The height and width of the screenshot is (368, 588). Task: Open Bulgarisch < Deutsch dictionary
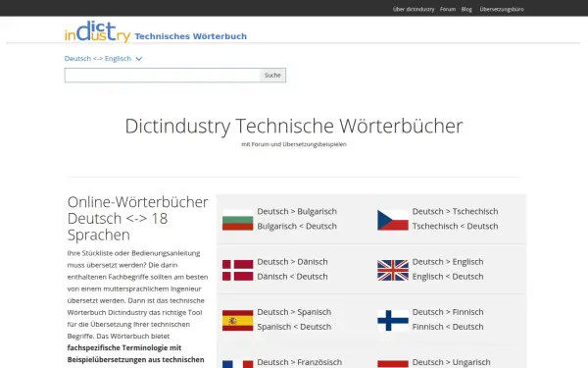(297, 226)
